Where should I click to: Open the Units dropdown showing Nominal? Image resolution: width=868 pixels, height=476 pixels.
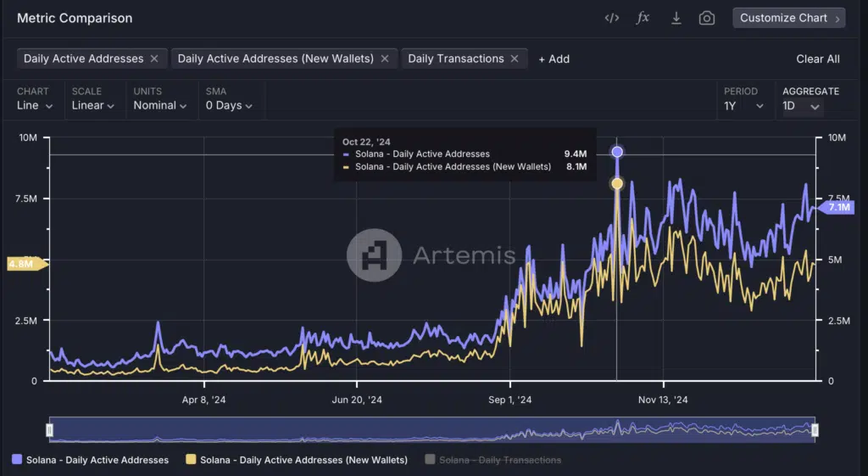[160, 106]
